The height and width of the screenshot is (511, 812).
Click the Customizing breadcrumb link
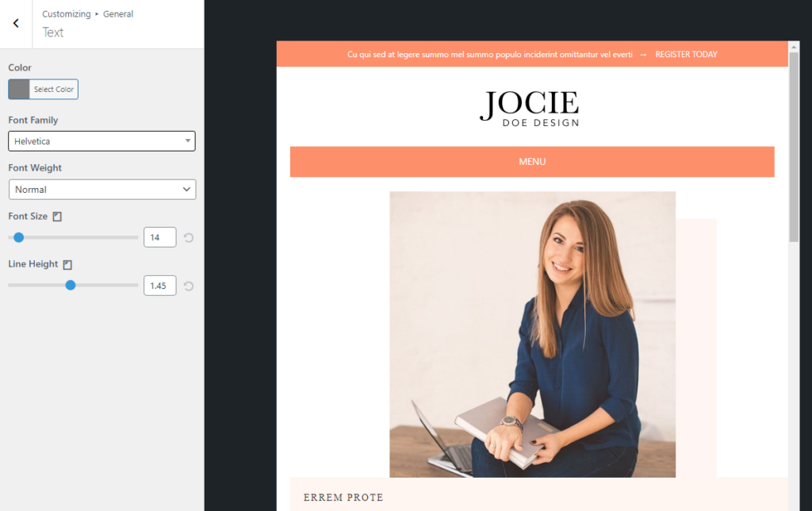[67, 13]
